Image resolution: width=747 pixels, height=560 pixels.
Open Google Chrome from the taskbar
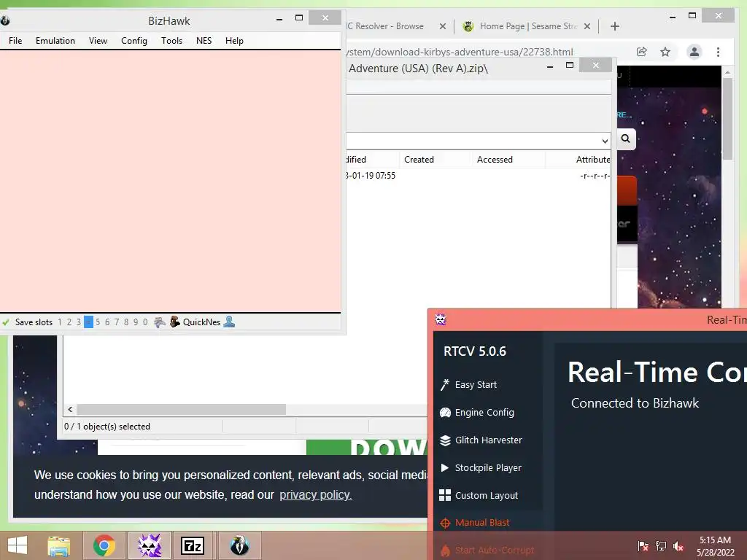(104, 545)
